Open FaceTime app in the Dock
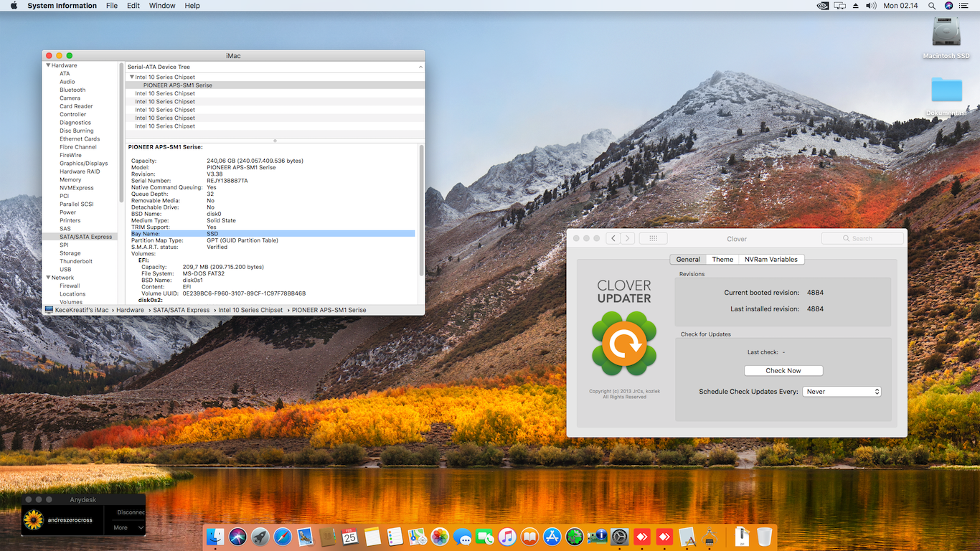Image resolution: width=980 pixels, height=551 pixels. click(x=485, y=537)
